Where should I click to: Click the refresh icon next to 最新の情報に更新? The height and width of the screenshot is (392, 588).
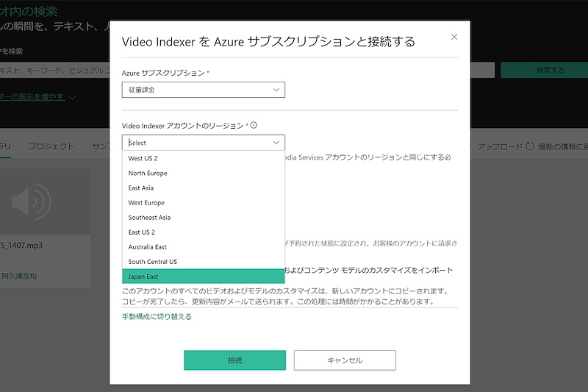point(530,146)
